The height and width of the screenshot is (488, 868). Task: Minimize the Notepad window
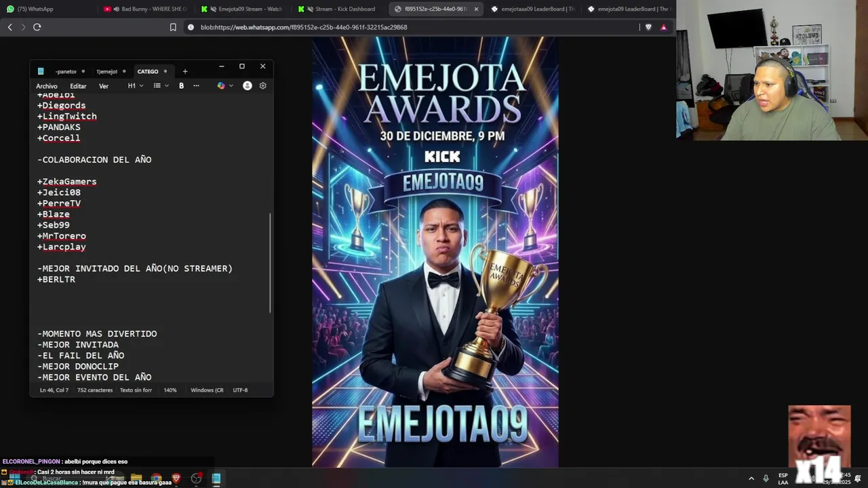(221, 66)
